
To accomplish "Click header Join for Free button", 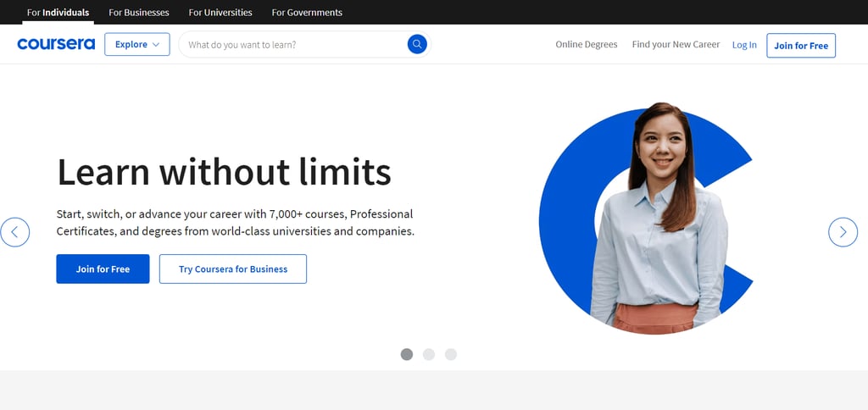I will (x=801, y=46).
